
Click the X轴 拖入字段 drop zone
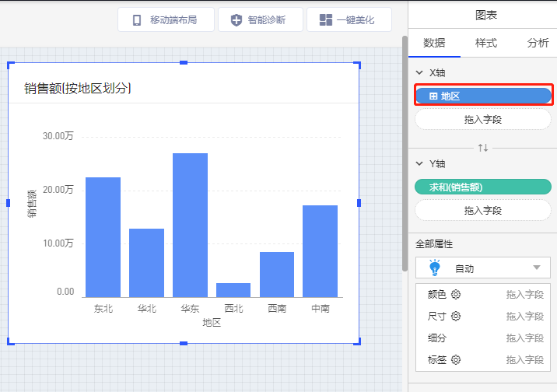(x=483, y=119)
